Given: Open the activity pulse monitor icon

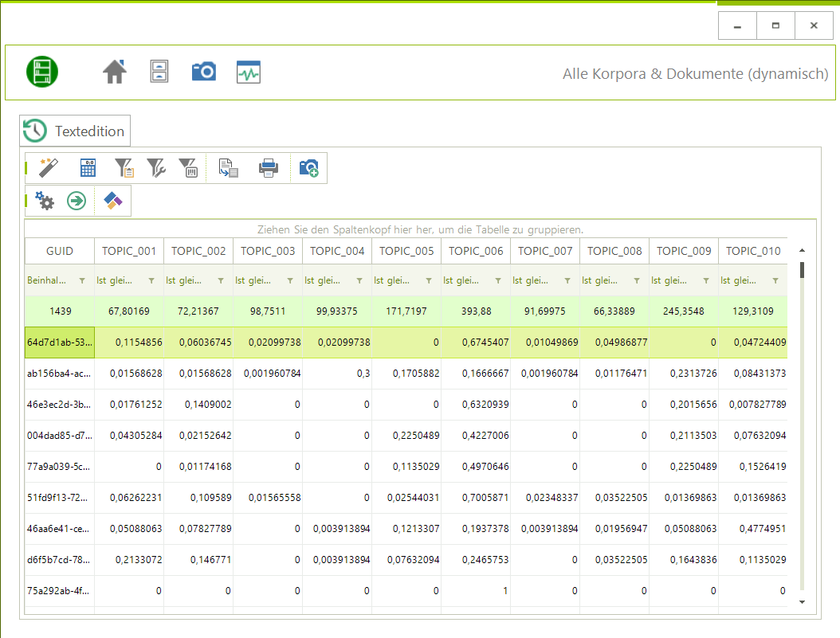Looking at the screenshot, I should coord(249,72).
